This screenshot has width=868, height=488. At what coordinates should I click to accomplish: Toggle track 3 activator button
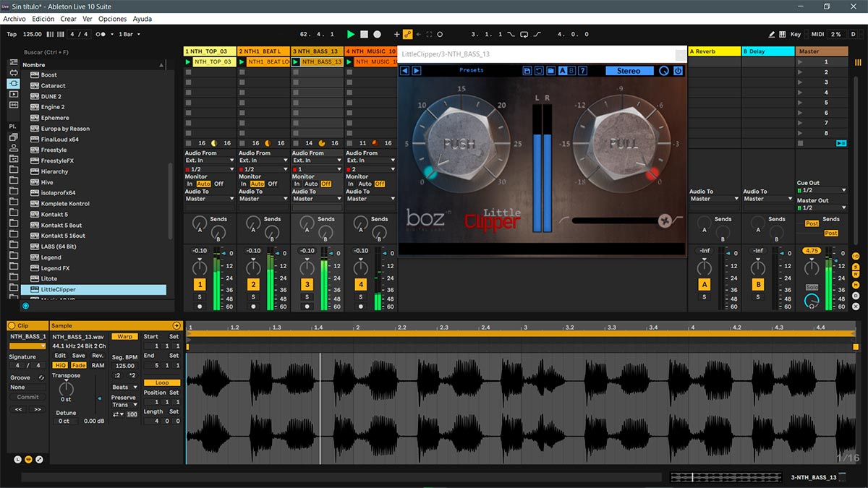coord(307,285)
